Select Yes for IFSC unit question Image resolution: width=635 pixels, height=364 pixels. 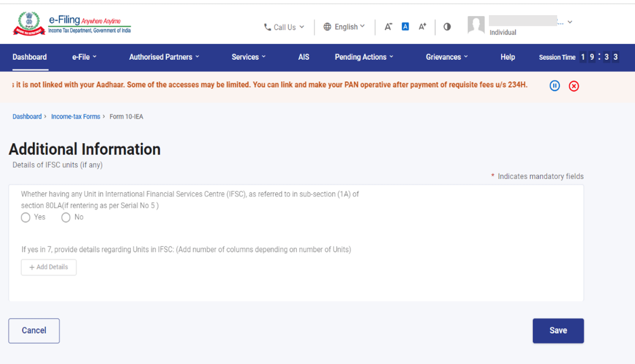tap(25, 217)
